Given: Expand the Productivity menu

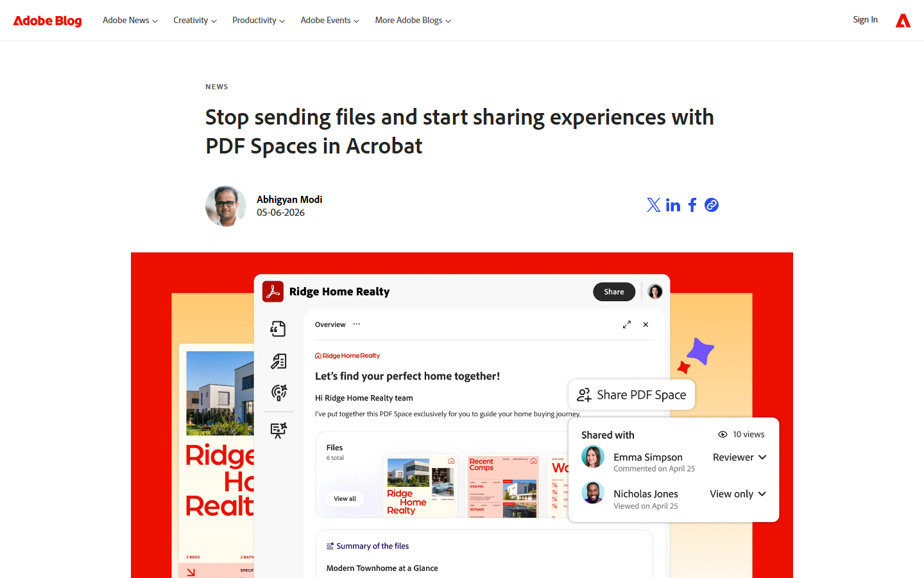Looking at the screenshot, I should (258, 21).
